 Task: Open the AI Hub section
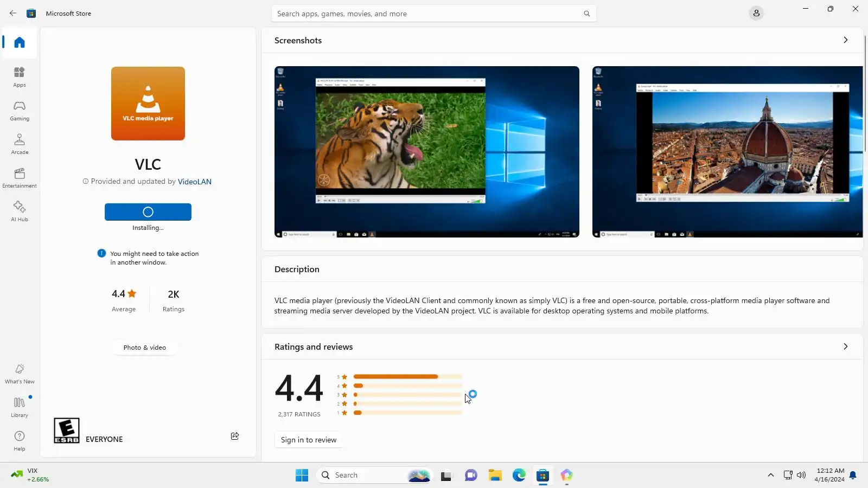click(x=20, y=211)
